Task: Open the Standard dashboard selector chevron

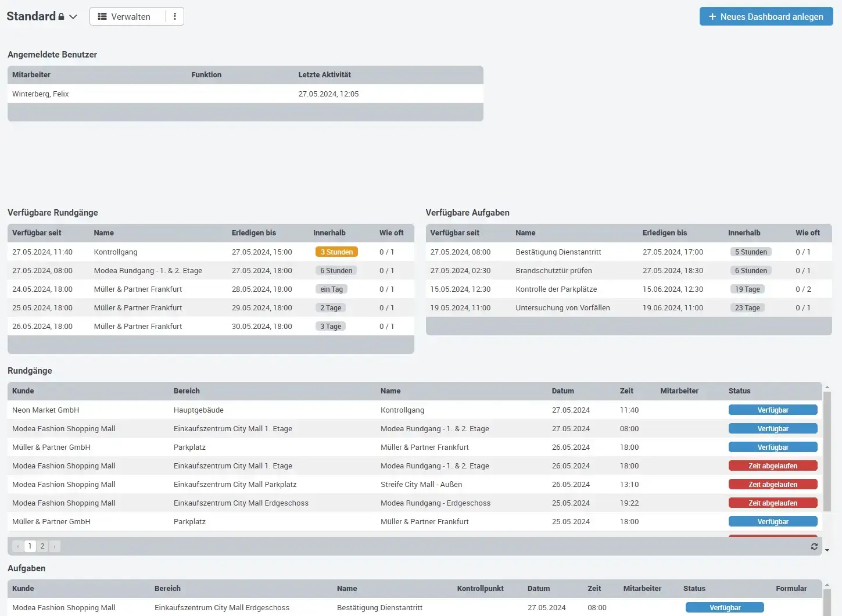Action: tap(73, 16)
